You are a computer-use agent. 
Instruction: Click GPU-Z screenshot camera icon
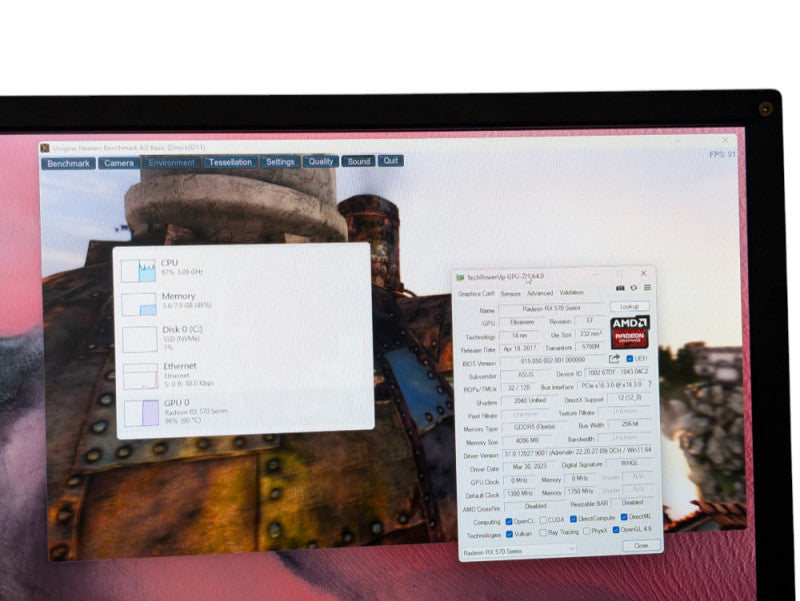pos(620,288)
